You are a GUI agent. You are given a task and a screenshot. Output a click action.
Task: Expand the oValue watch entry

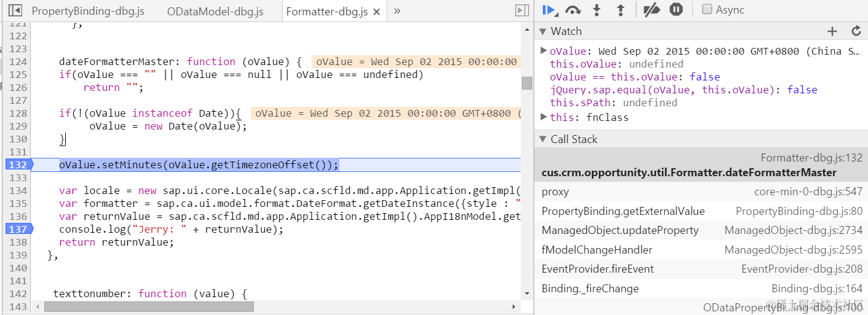click(x=543, y=50)
